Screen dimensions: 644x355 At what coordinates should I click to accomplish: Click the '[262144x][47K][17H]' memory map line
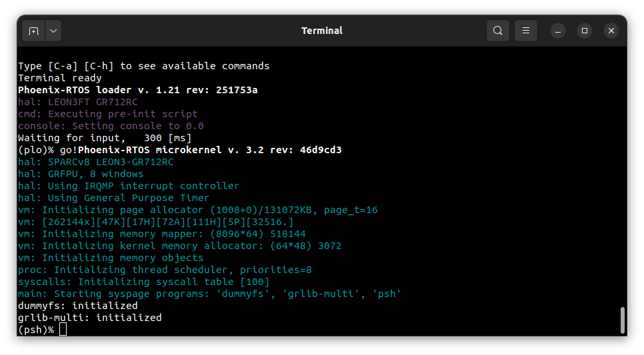(x=155, y=222)
